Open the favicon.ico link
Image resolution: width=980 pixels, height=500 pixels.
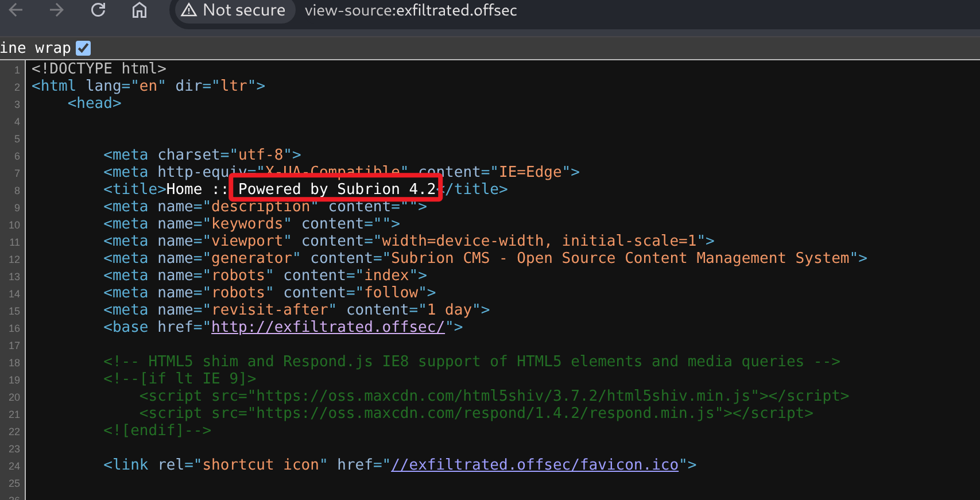coord(534,465)
